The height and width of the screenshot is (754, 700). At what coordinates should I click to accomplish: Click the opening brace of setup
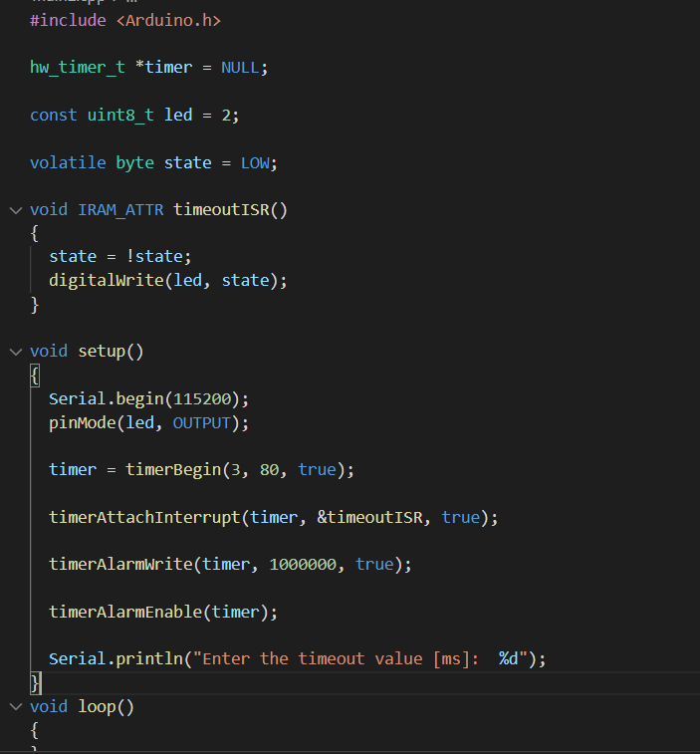click(35, 376)
